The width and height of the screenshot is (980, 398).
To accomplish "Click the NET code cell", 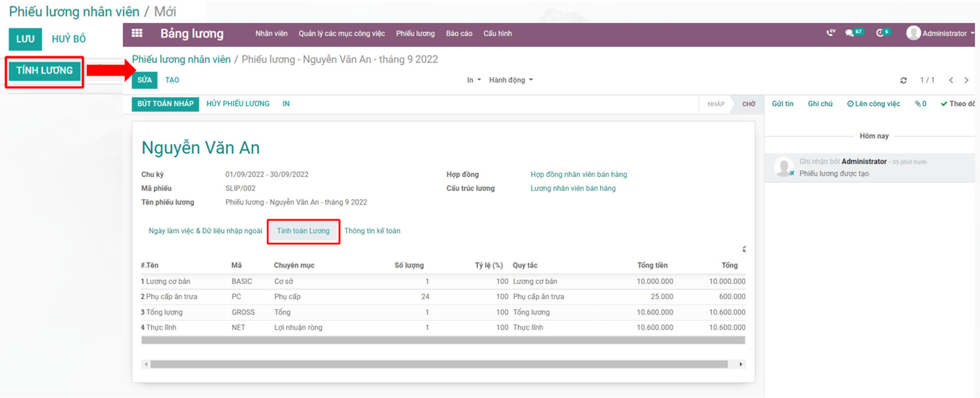I will [238, 328].
